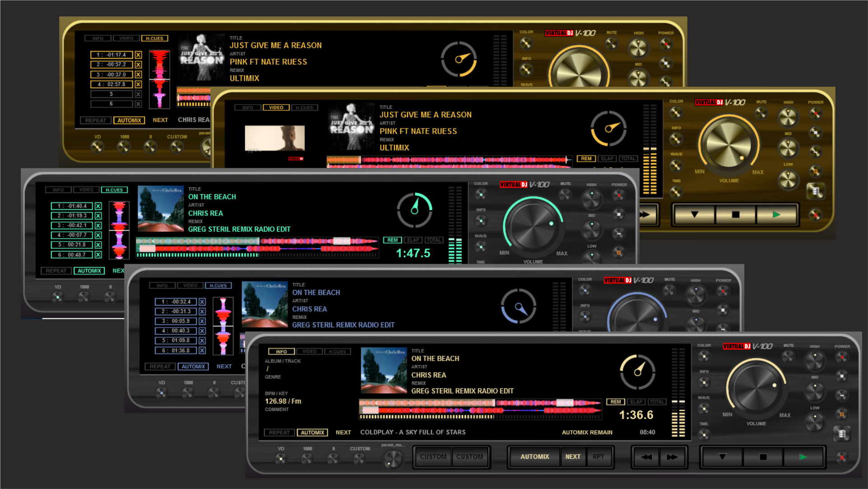Click the POWER knob on the gold VIDEO deck
Viewport: 868px width, 489px height.
[x=816, y=113]
